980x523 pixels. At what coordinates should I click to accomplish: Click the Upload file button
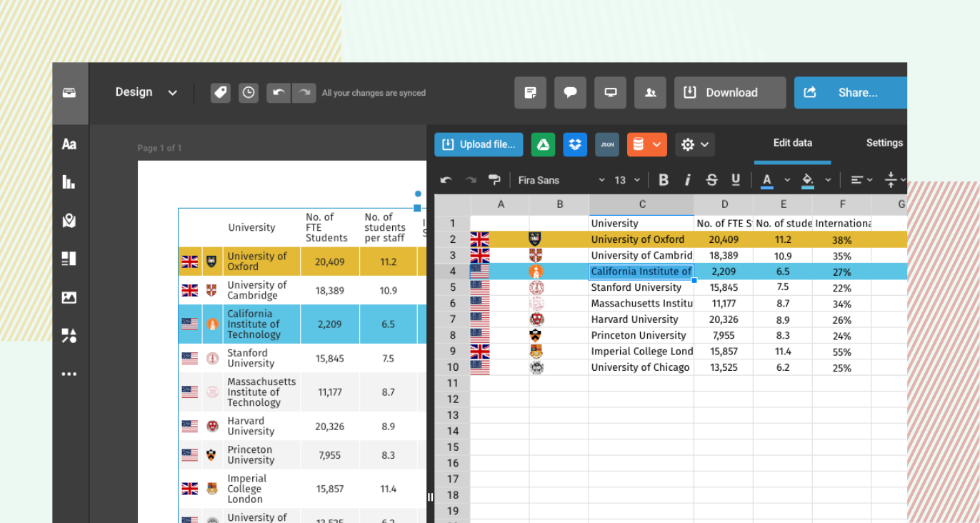coord(478,144)
